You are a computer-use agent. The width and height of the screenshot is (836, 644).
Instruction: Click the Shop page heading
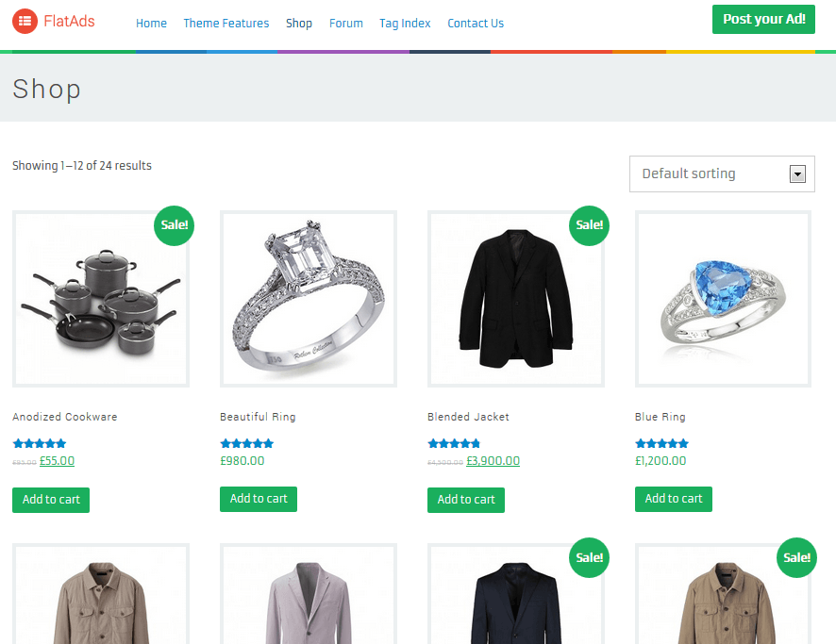click(47, 89)
